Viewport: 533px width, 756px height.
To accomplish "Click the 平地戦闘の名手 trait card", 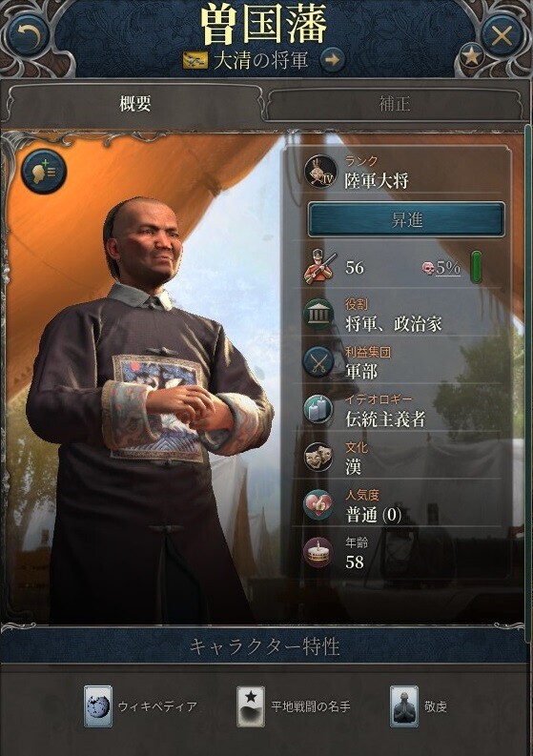I will (294, 706).
